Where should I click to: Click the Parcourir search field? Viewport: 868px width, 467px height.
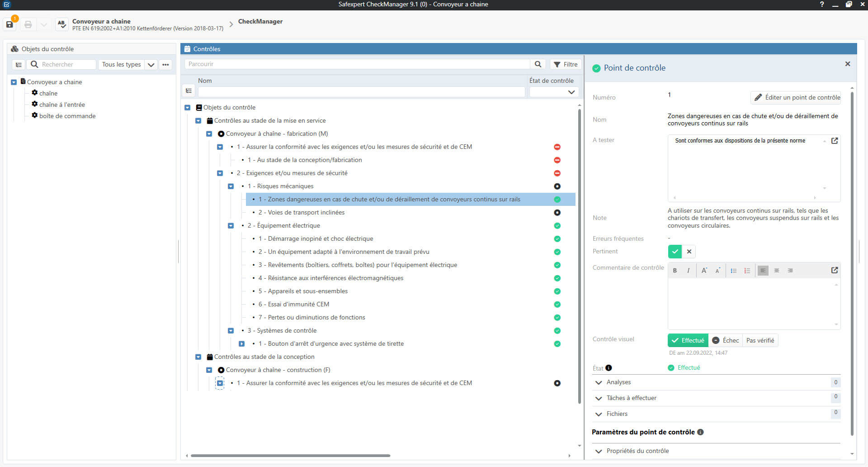[x=356, y=64]
